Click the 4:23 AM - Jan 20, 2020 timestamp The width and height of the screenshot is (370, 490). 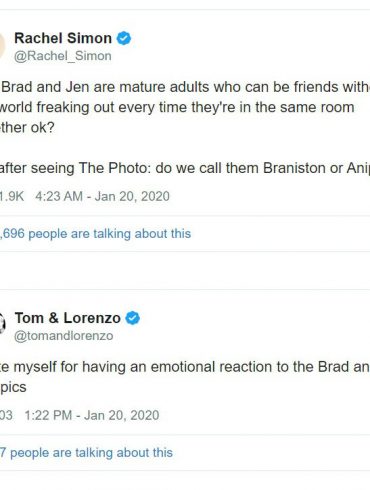tap(102, 196)
